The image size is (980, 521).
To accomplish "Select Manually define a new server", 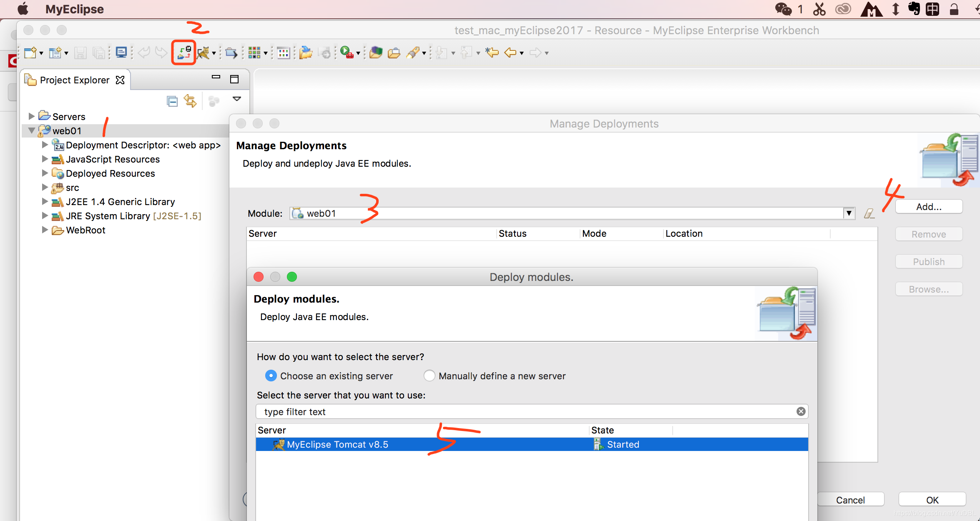I will click(429, 376).
